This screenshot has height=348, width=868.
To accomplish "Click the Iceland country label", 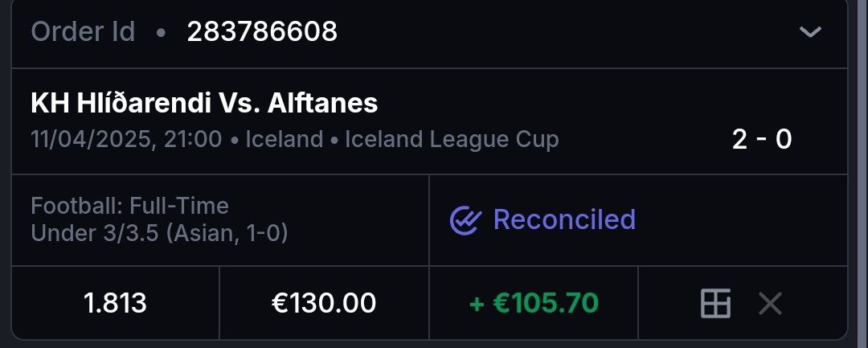I will coord(284,140).
